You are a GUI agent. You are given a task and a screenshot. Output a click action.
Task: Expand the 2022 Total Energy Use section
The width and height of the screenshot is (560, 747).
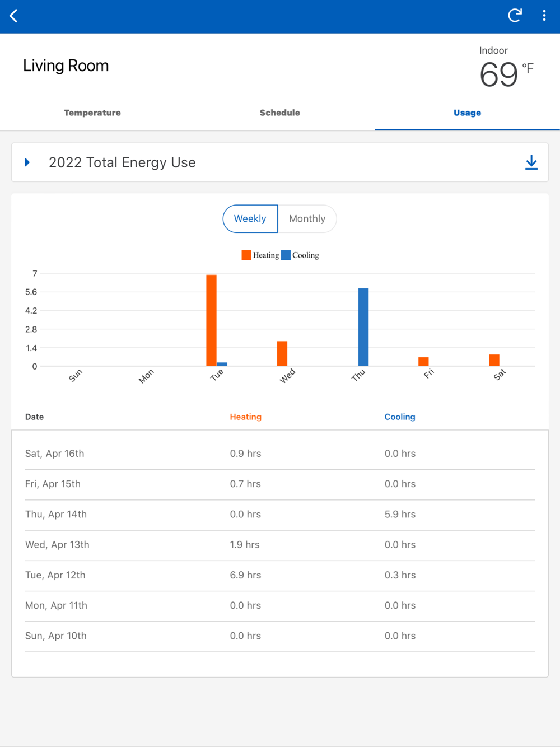pos(27,162)
